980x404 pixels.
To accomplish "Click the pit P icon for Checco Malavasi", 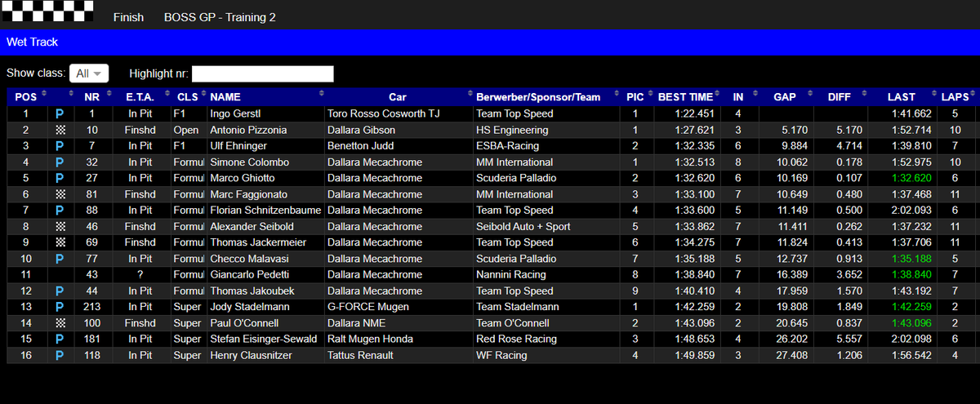I will click(60, 259).
